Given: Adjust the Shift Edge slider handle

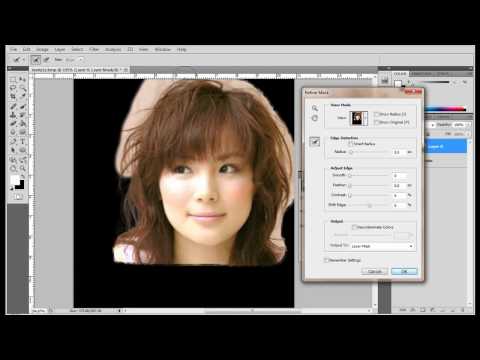Looking at the screenshot, I should pyautogui.click(x=369, y=205).
